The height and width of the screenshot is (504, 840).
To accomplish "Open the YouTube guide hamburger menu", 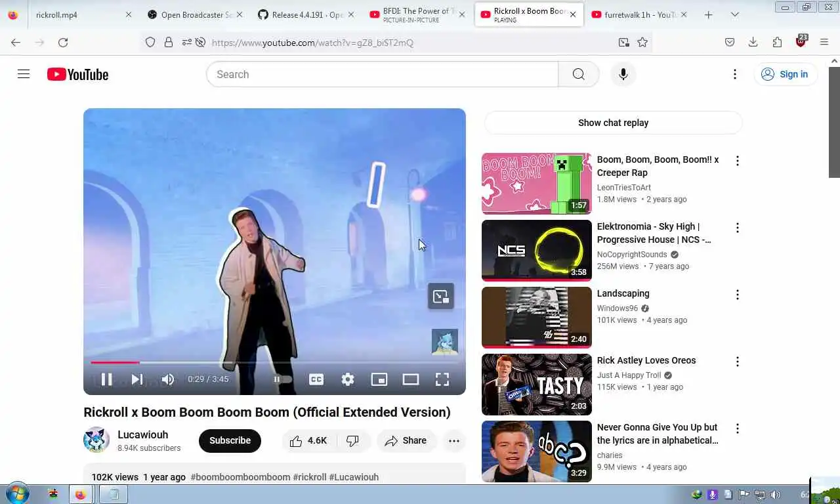I will click(x=24, y=74).
